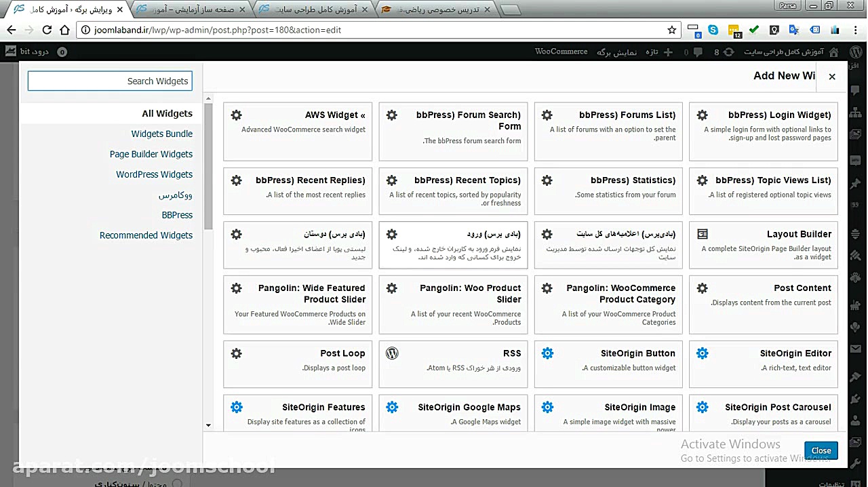This screenshot has width=868, height=487.
Task: Click the blue gear icon on SiteOrigin Post Carousel
Action: (x=703, y=408)
